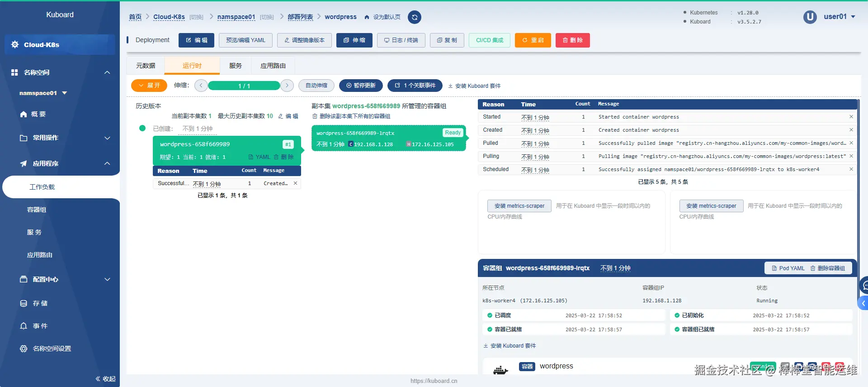Click 删除 on replica set card
Viewport: 868px width, 387px height.
click(x=283, y=157)
